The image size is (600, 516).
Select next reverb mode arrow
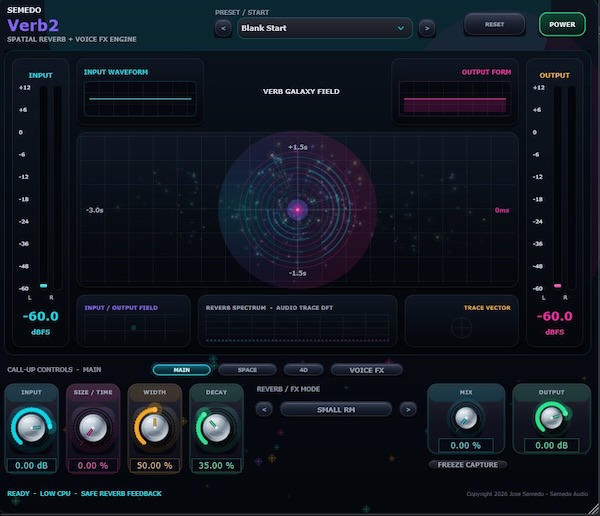click(x=408, y=410)
